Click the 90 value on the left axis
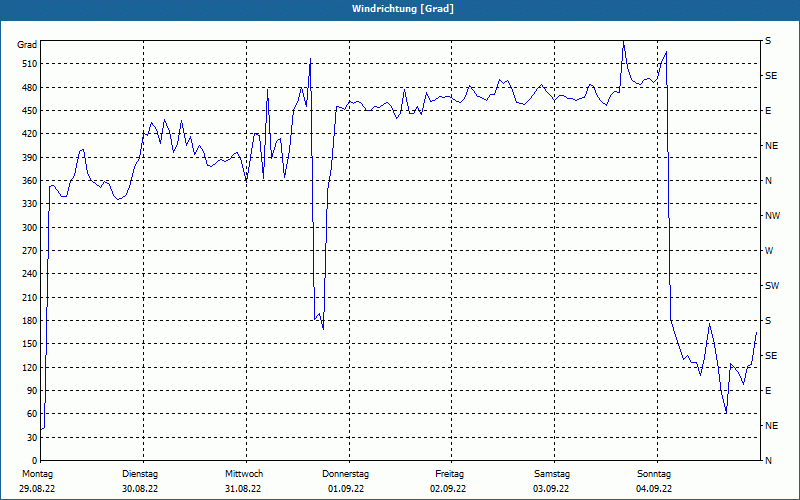This screenshot has width=800, height=500. coord(33,391)
